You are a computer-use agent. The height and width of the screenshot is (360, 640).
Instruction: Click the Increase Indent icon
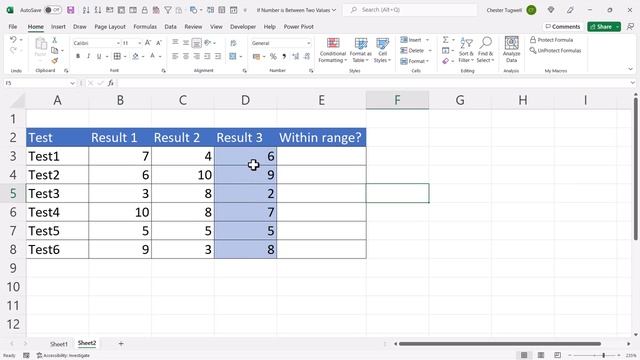218,56
